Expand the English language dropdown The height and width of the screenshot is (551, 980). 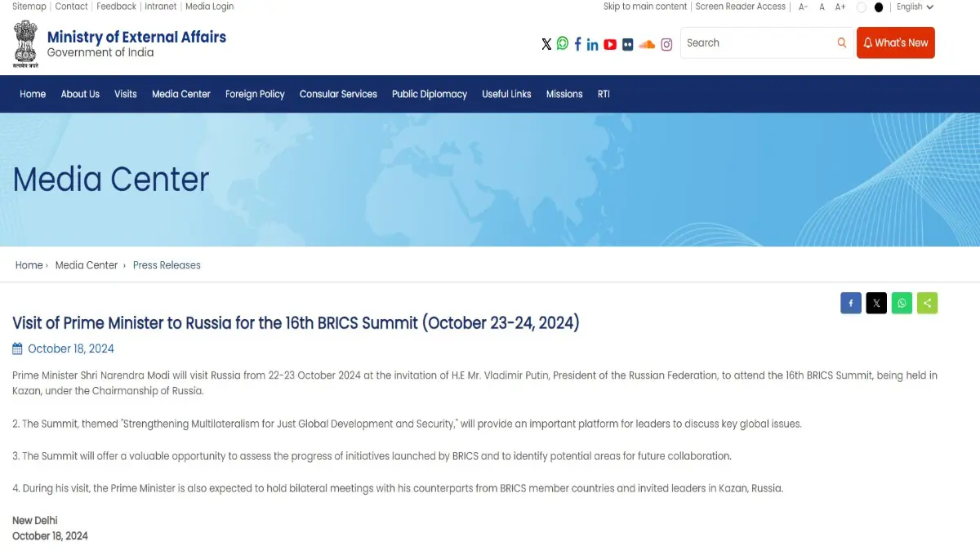tap(915, 7)
